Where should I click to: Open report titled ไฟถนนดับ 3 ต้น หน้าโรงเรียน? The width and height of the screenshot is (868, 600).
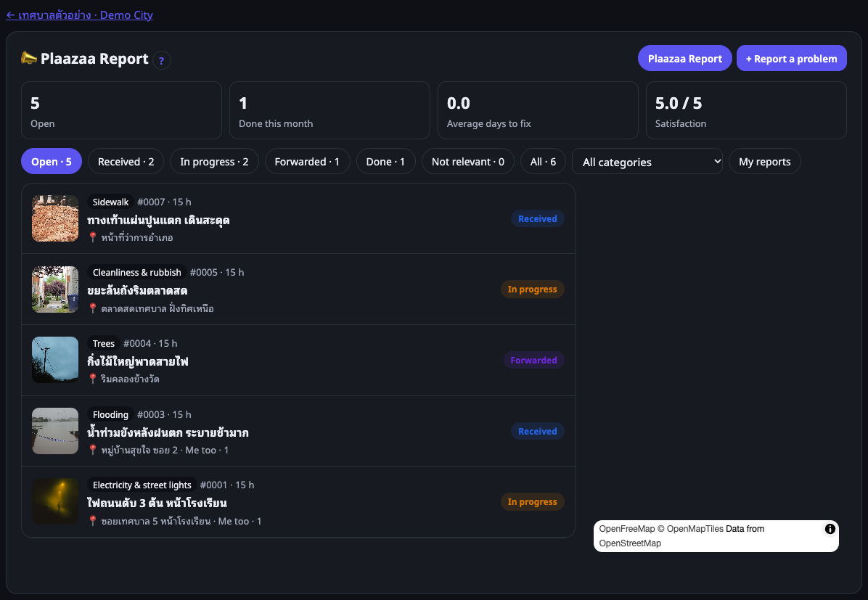pyautogui.click(x=157, y=503)
